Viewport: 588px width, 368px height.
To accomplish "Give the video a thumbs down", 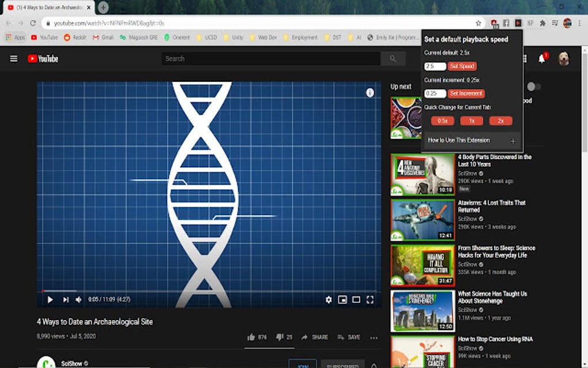I will pos(280,337).
